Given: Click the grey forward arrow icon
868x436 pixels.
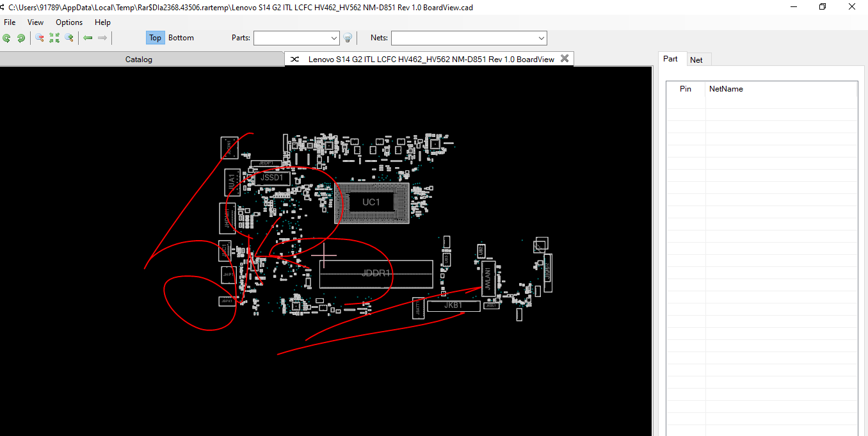Looking at the screenshot, I should coord(102,38).
